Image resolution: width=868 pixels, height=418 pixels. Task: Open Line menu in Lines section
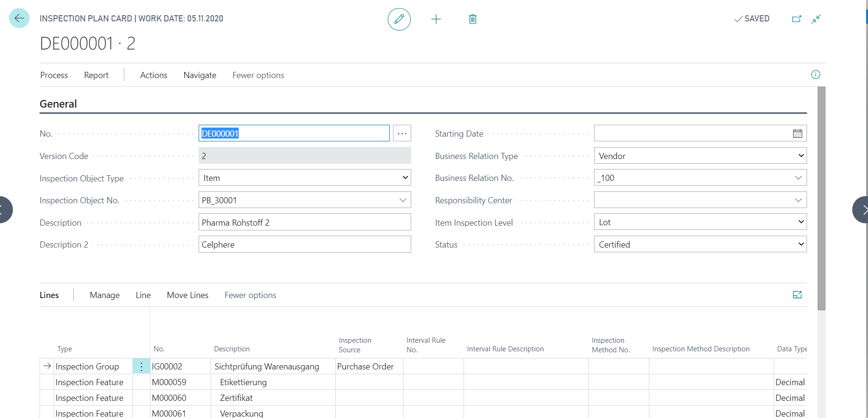143,295
